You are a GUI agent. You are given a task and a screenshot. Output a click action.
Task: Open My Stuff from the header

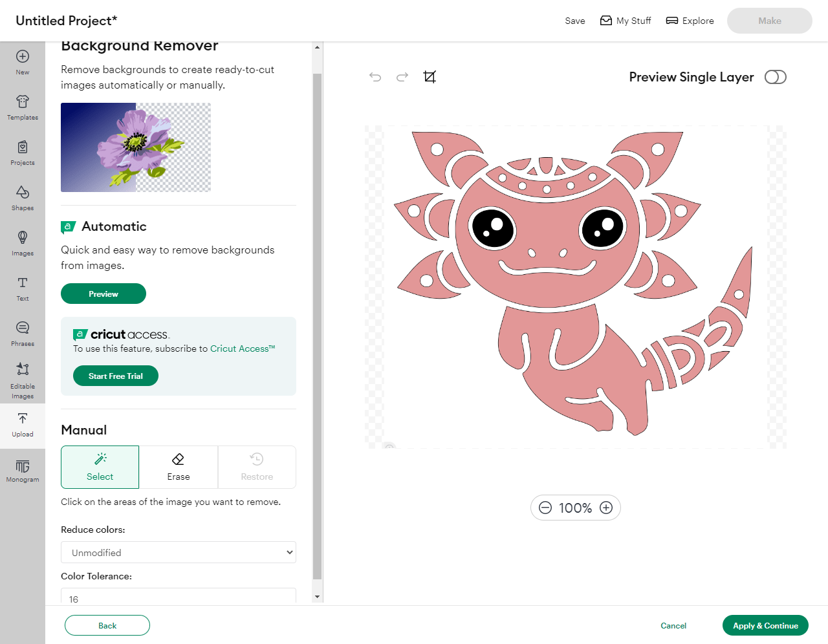(x=626, y=21)
